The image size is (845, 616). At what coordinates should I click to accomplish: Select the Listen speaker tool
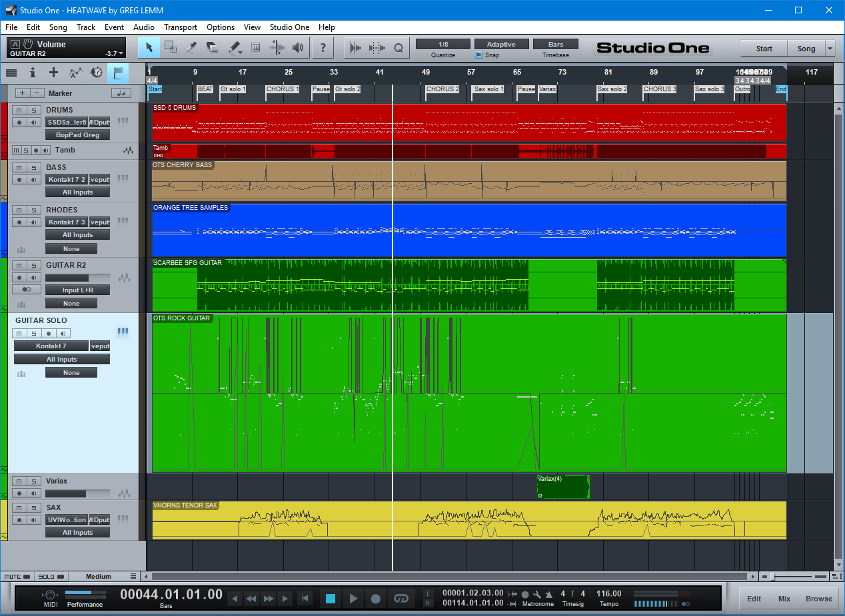298,47
